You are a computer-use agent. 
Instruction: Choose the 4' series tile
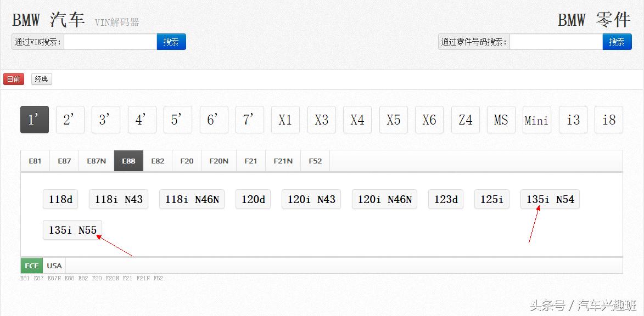coord(142,120)
